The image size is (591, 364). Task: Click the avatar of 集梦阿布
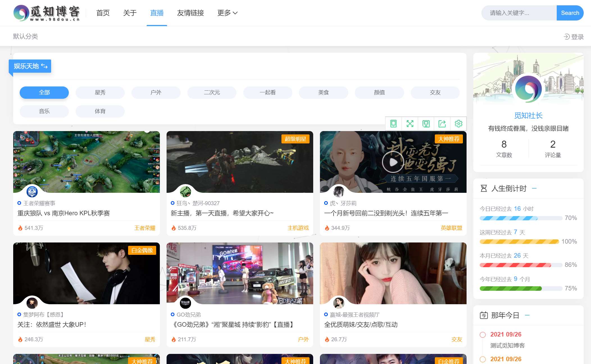pyautogui.click(x=32, y=303)
